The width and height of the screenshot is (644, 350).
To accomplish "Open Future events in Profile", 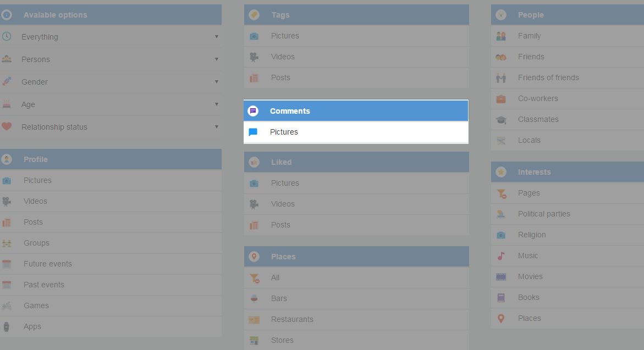I will tap(48, 264).
